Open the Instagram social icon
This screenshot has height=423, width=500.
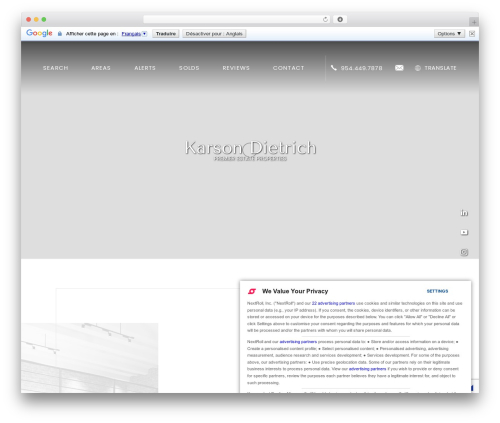pyautogui.click(x=464, y=252)
